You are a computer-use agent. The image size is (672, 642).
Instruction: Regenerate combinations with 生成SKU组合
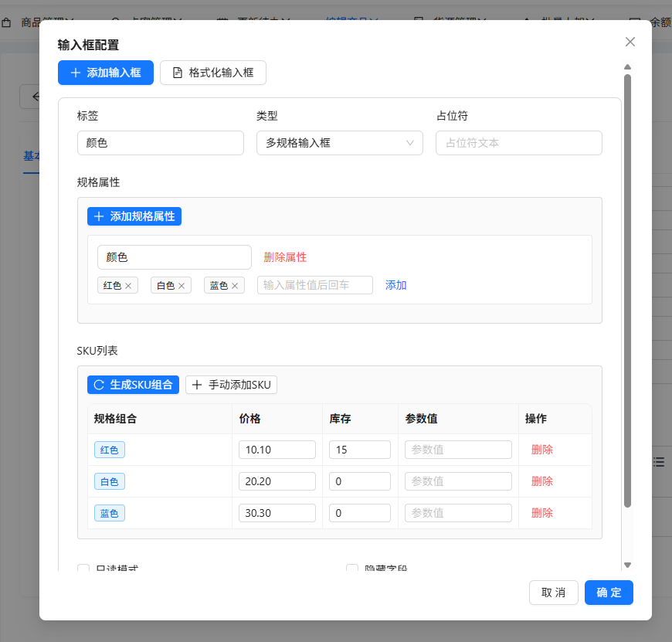(134, 385)
